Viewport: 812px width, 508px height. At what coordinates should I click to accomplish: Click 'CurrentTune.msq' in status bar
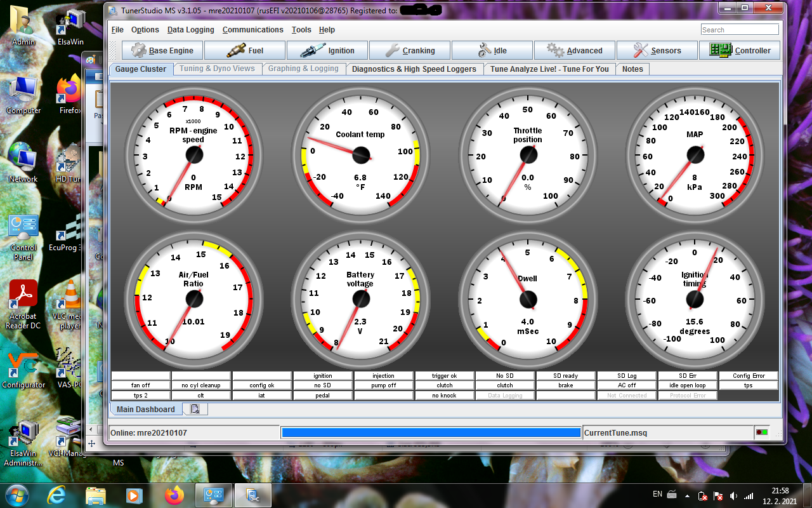point(615,433)
